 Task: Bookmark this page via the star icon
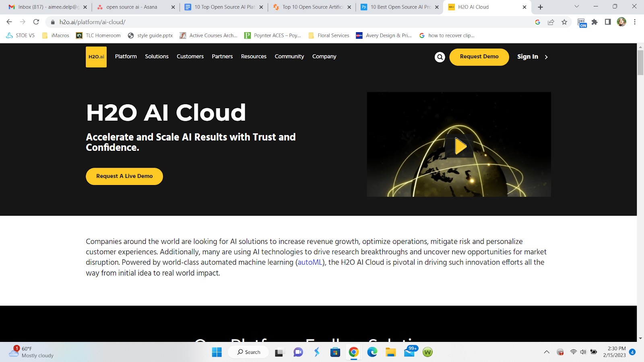pyautogui.click(x=565, y=22)
